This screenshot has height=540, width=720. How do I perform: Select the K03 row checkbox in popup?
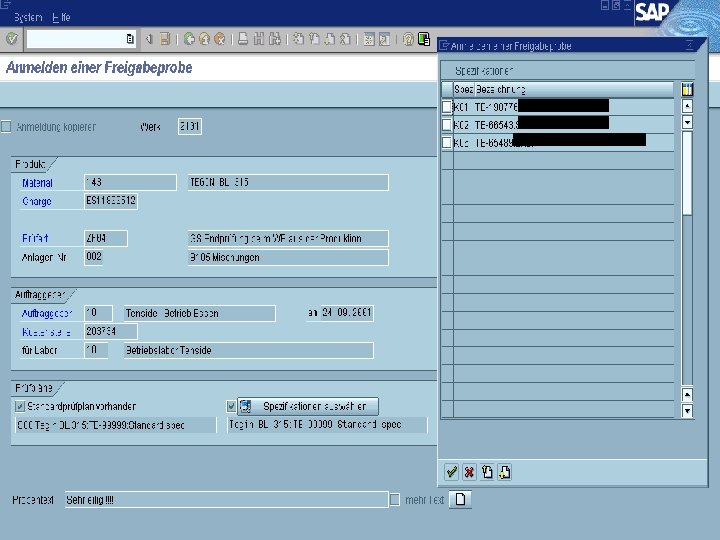(447, 142)
